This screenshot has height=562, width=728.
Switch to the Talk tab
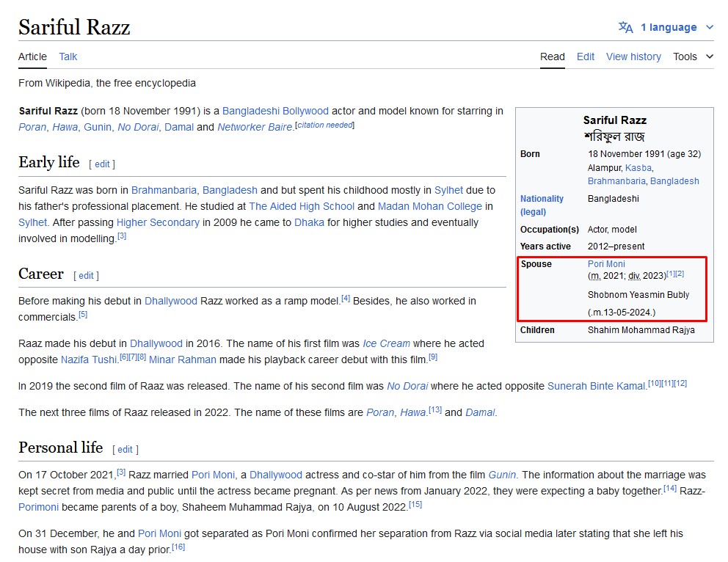(x=68, y=56)
